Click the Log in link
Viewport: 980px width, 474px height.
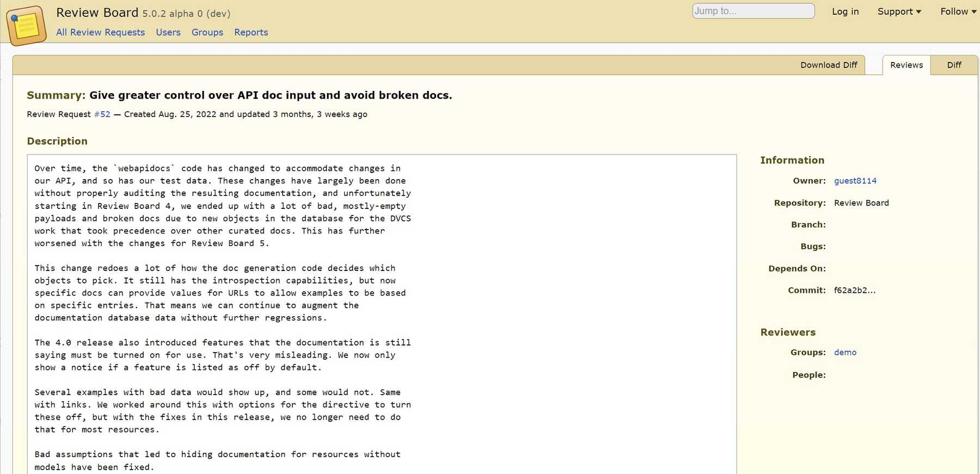point(845,11)
